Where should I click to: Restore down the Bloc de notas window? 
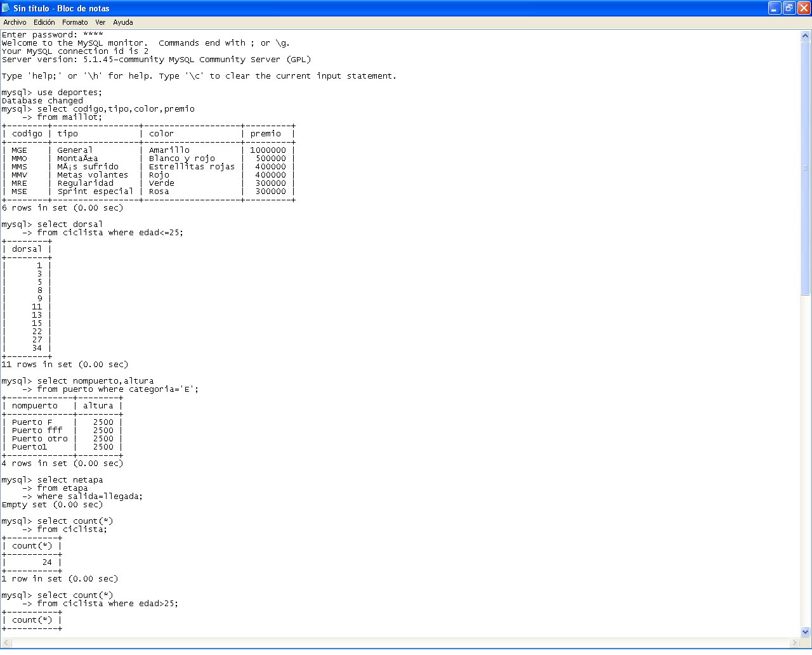point(789,8)
